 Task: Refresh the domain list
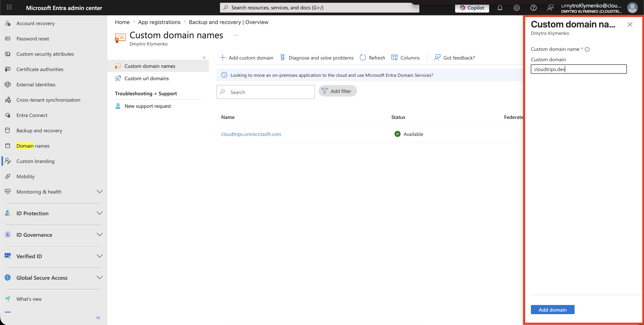(x=372, y=58)
